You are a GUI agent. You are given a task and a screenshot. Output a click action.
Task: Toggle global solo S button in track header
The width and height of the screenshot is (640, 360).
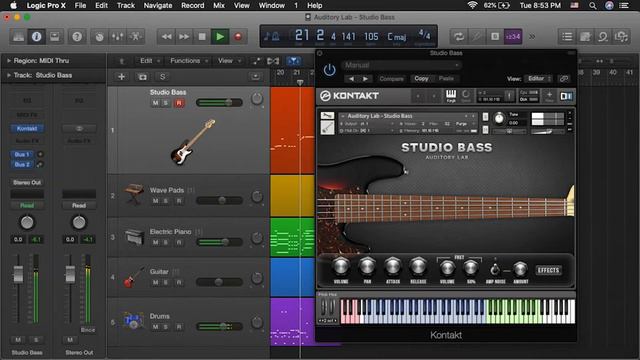162,77
